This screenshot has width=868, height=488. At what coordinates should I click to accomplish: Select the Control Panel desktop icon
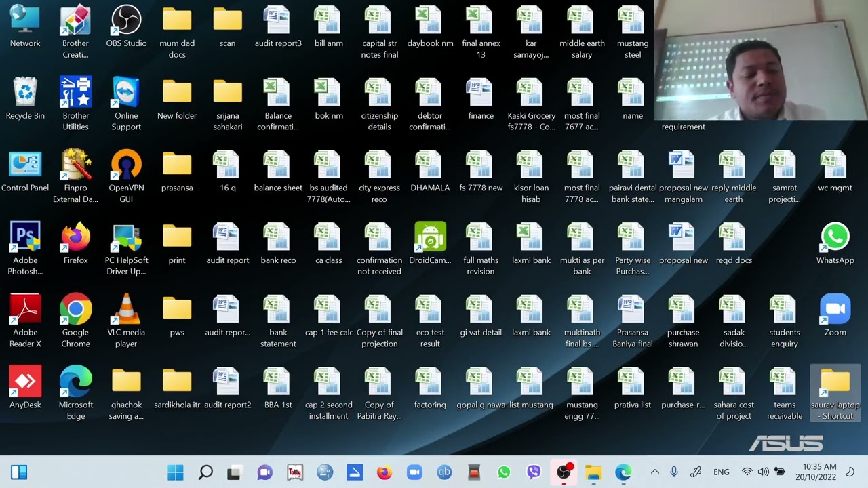25,171
